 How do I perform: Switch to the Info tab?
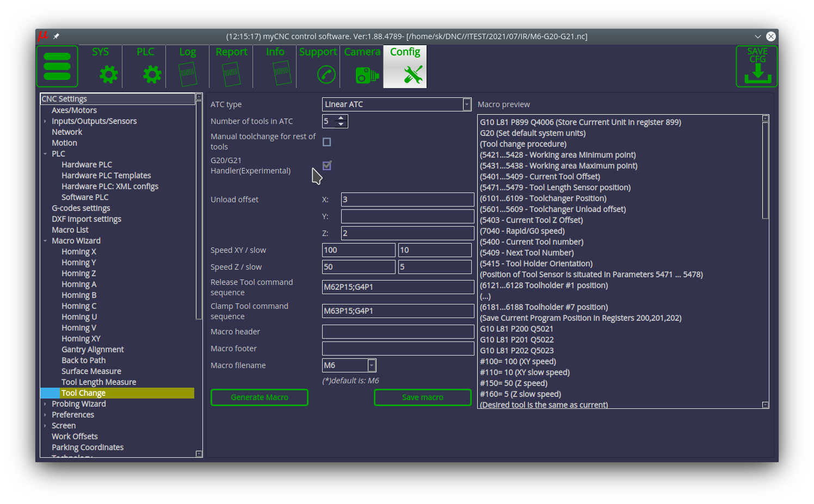[275, 66]
